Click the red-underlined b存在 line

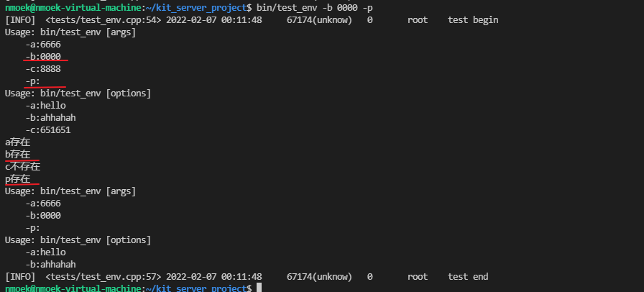[x=18, y=154]
